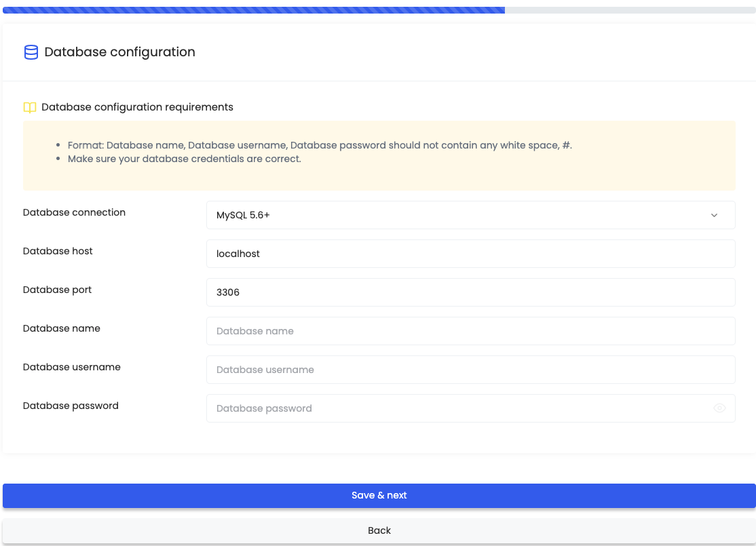Click the Database configuration heading

119,52
